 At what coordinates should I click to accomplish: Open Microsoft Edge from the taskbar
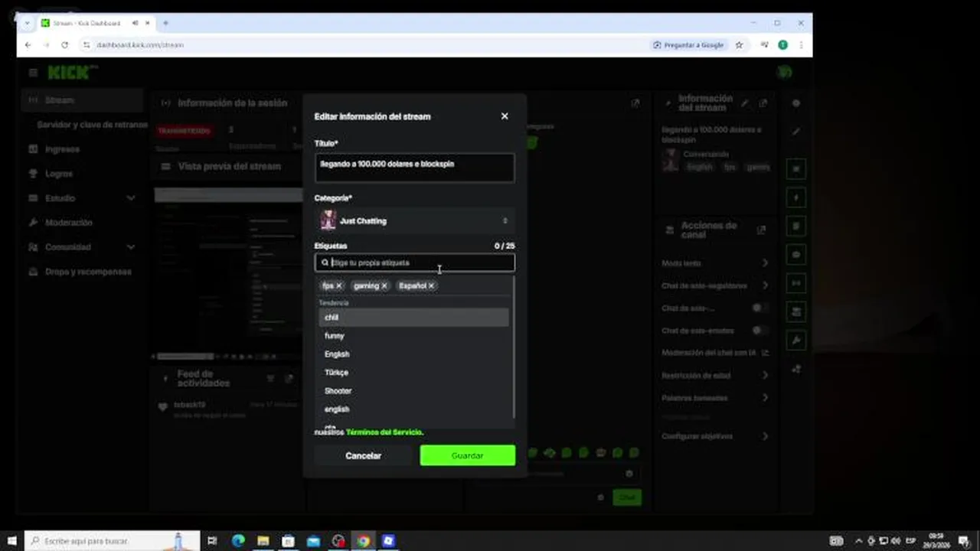pyautogui.click(x=238, y=541)
